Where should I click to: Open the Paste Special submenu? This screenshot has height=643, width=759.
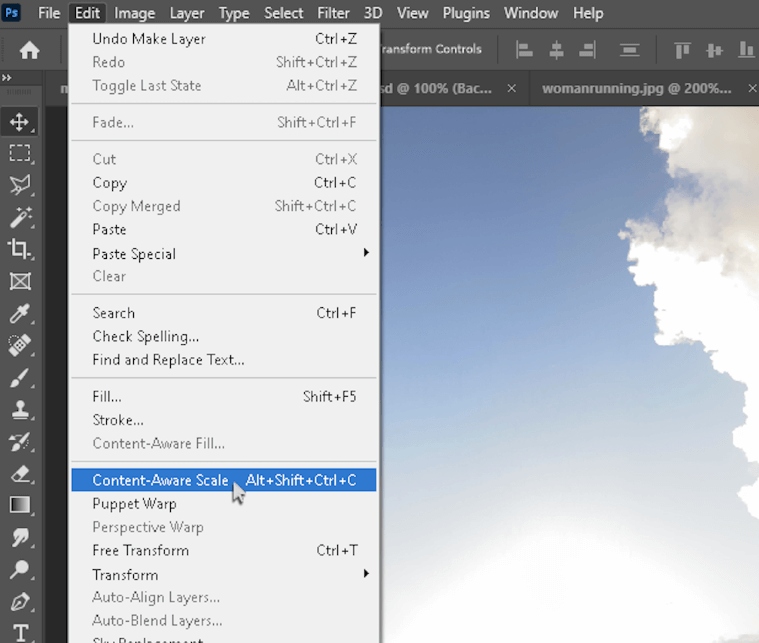click(224, 253)
